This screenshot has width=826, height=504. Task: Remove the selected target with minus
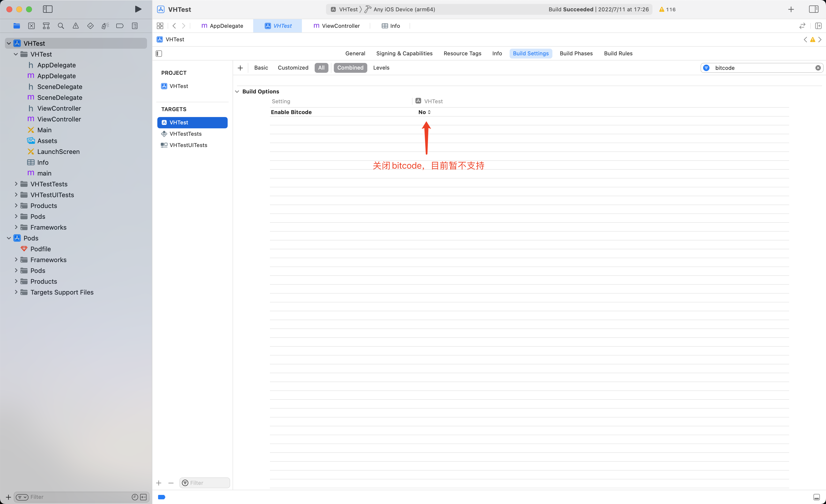coord(171,483)
